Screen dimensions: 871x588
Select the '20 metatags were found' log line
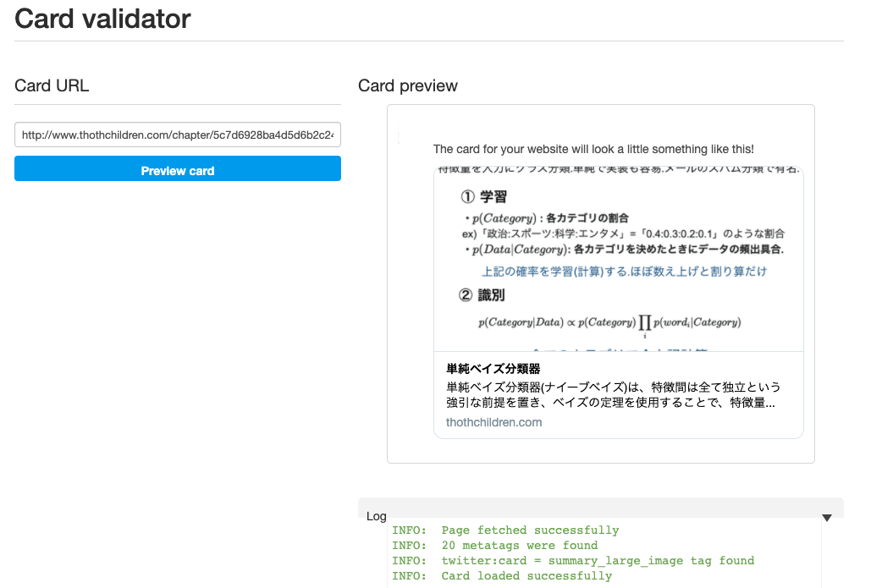(x=494, y=546)
